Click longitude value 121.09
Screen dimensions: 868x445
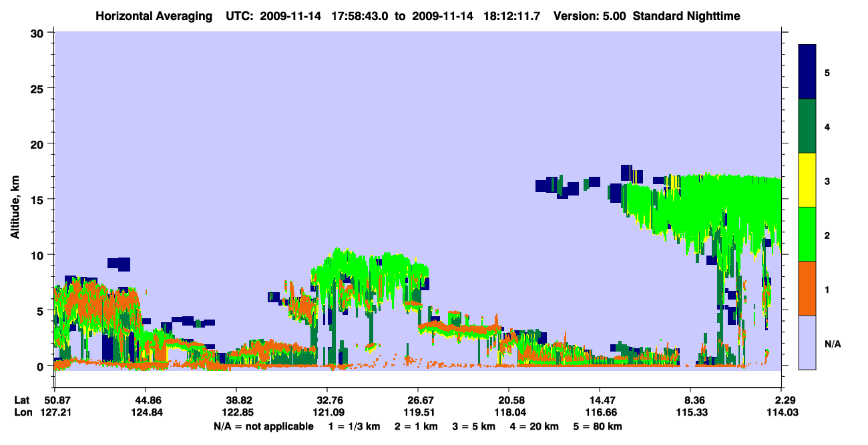click(x=327, y=412)
